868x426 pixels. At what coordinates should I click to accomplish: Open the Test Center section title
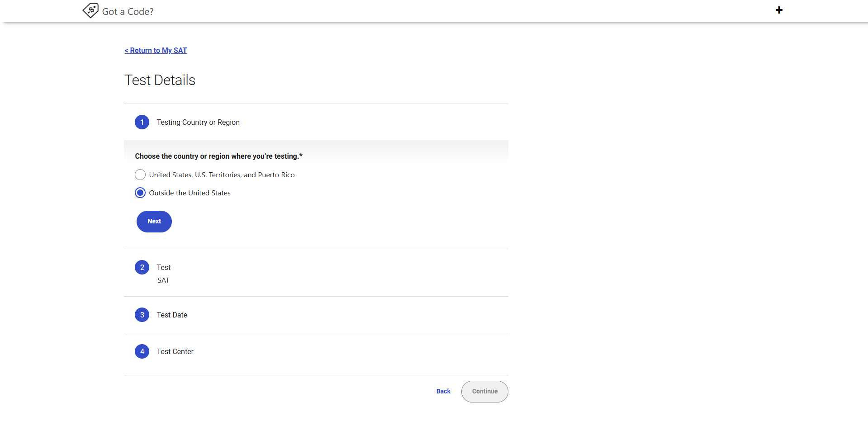coord(175,352)
